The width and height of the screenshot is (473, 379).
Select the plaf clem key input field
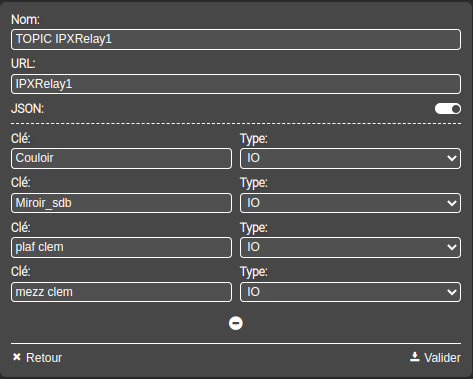pyautogui.click(x=121, y=247)
